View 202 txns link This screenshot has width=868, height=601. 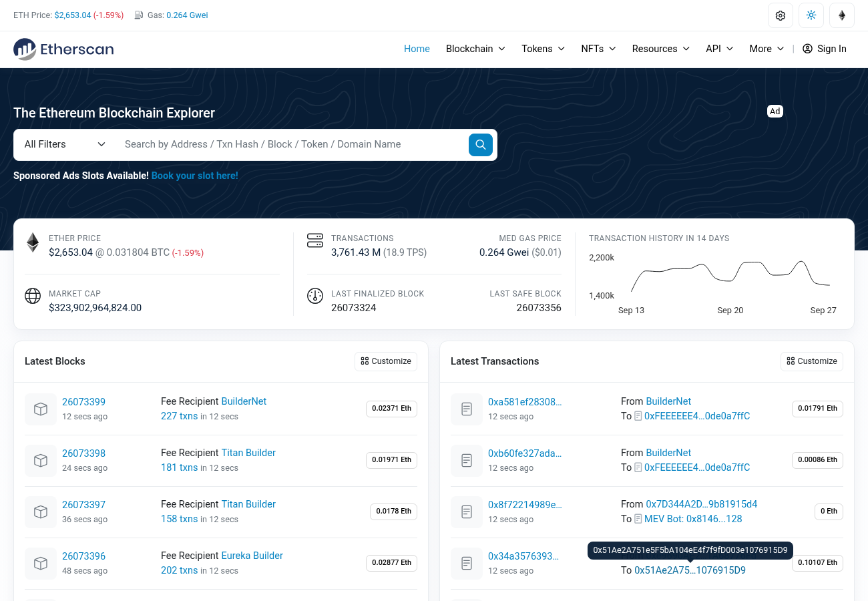pyautogui.click(x=179, y=570)
